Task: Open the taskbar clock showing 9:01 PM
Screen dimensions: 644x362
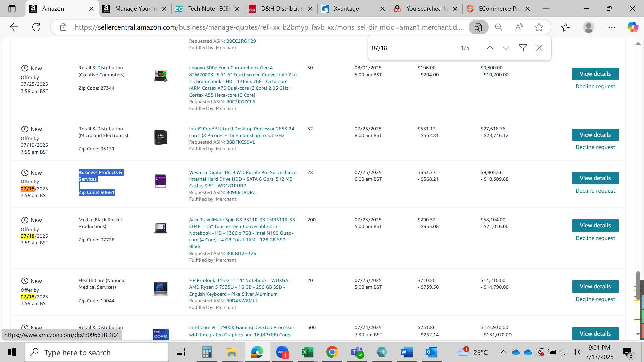Action: tap(599, 352)
